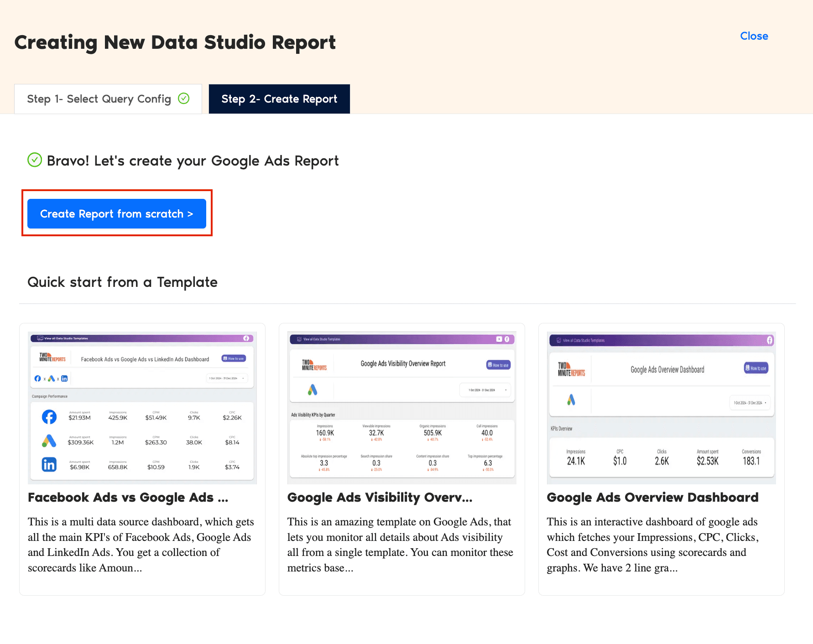Click the green checkmark on Step 1 tab
Screen dimensions: 813x644
(184, 99)
